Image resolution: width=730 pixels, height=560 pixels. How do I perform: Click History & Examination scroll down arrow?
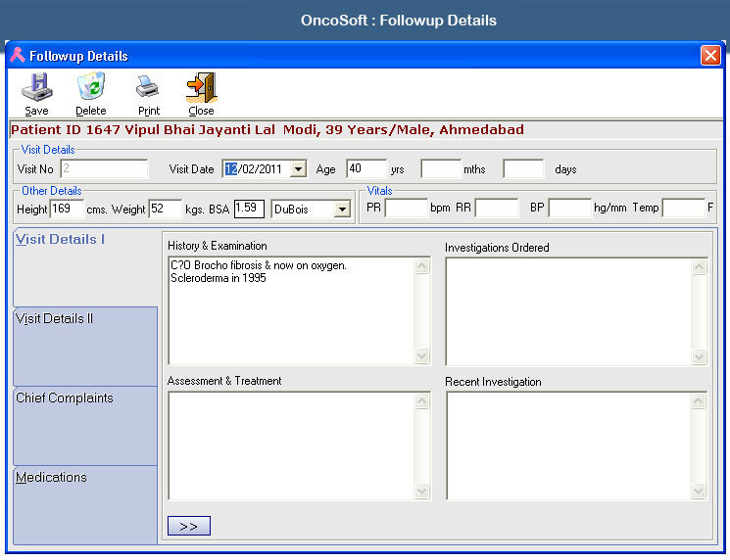click(x=421, y=355)
